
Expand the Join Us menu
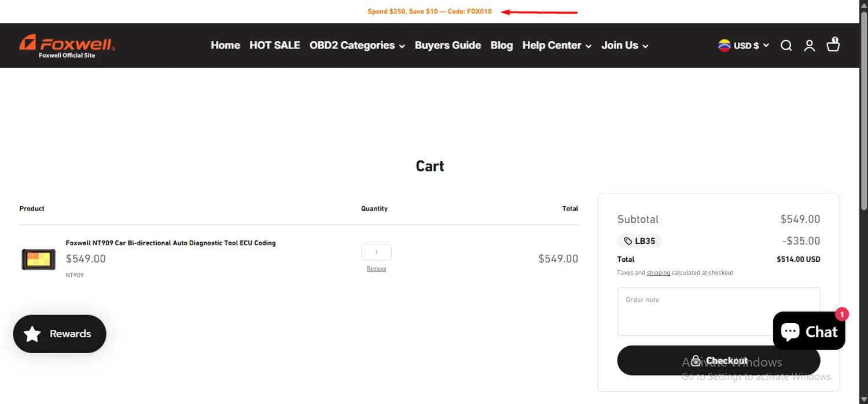(624, 45)
